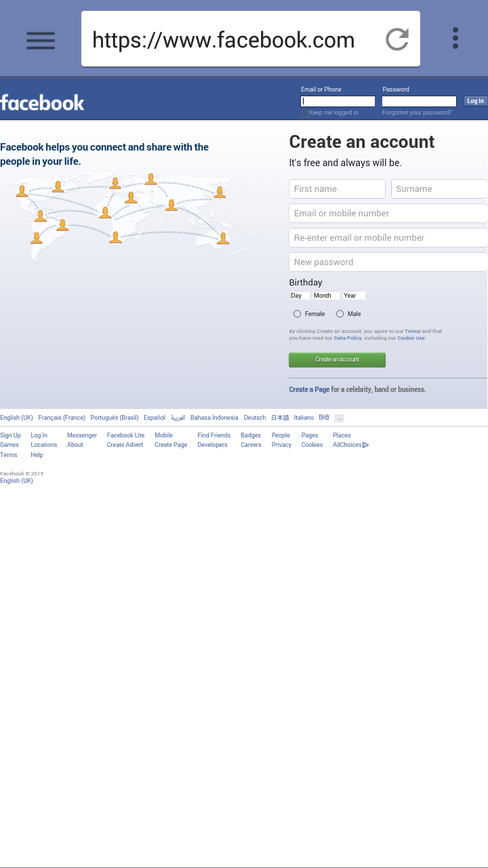Click the green Create an account button
Screen dimensions: 488x868
[x=337, y=359]
